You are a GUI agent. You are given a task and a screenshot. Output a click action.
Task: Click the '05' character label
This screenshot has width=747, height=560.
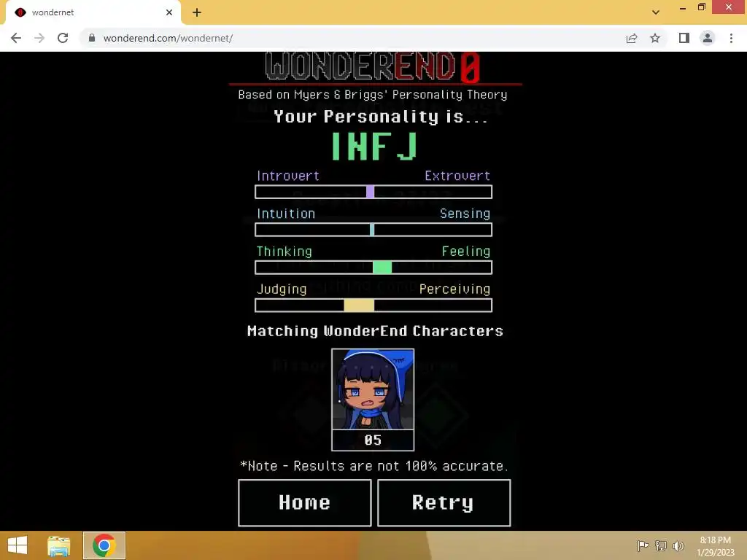pos(373,440)
